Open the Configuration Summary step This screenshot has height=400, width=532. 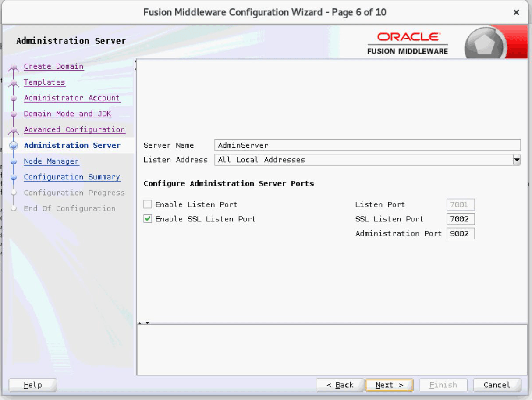72,177
